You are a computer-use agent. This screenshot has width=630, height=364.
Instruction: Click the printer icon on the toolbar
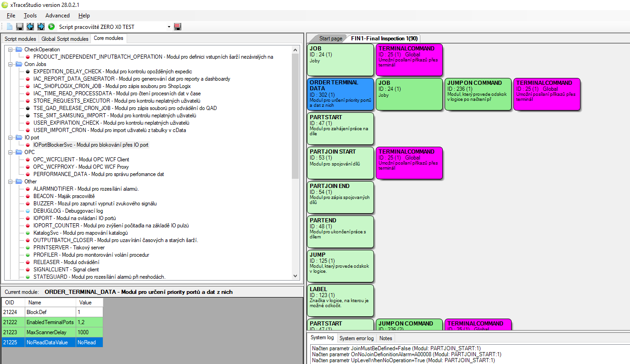(x=178, y=26)
